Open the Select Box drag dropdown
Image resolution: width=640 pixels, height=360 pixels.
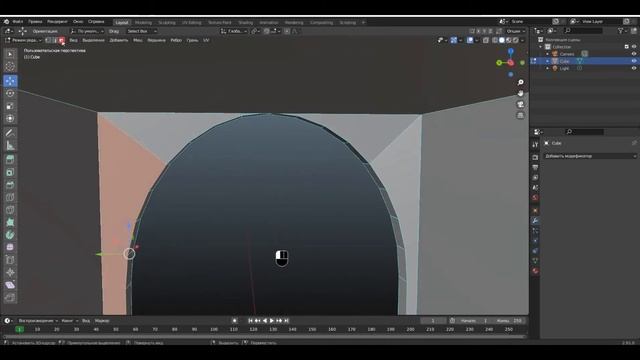coord(142,31)
